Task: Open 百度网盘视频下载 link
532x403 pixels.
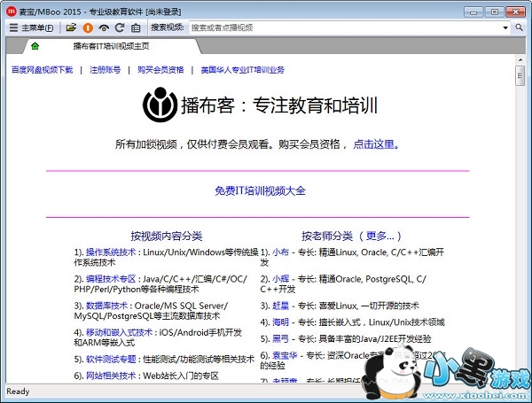Action: tap(42, 70)
